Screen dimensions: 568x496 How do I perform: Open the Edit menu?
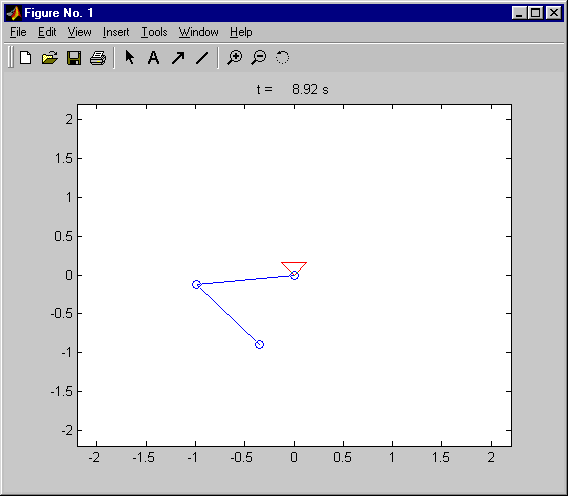[47, 32]
